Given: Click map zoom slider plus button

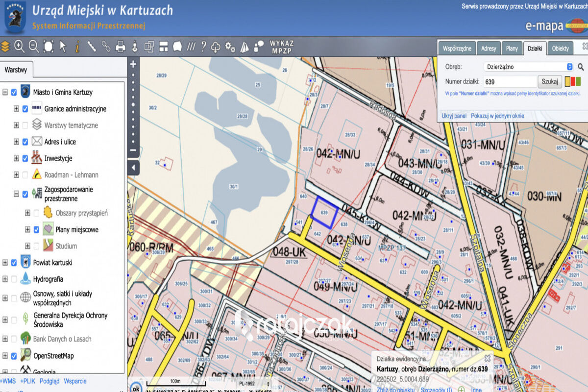Looking at the screenshot, I should 133,64.
